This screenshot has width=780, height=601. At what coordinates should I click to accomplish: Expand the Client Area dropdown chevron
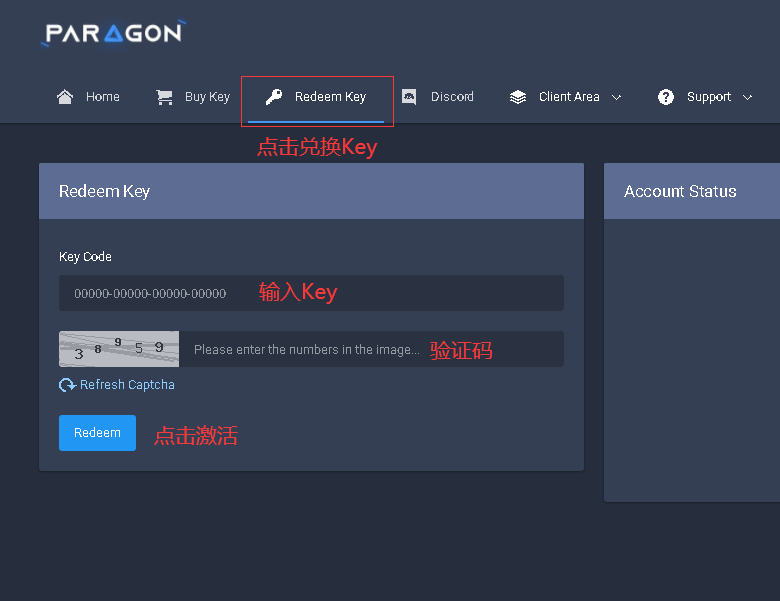click(616, 98)
